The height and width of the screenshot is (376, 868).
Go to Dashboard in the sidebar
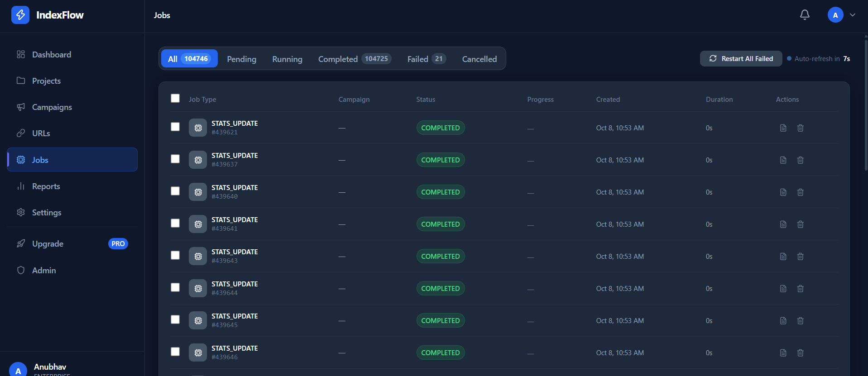[72, 55]
